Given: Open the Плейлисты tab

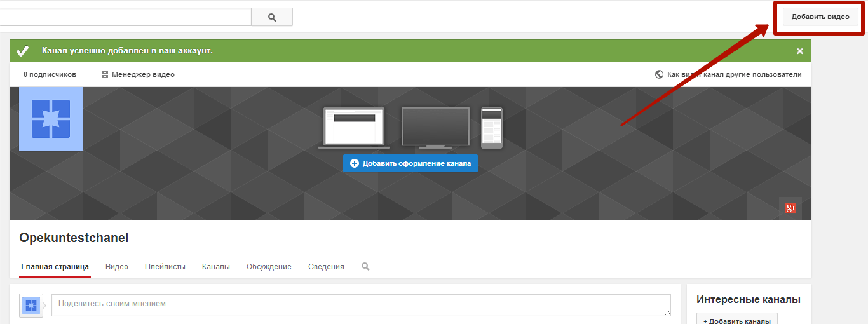Looking at the screenshot, I should click(165, 267).
